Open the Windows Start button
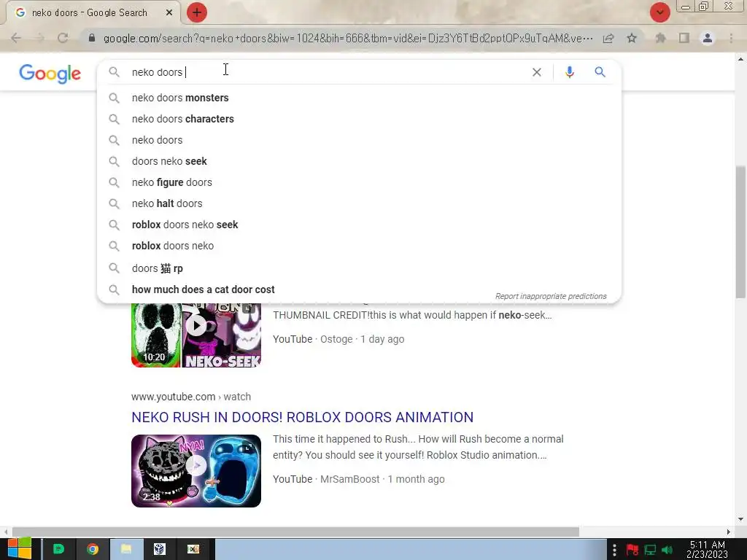Screen dimensions: 747x560 [20, 549]
